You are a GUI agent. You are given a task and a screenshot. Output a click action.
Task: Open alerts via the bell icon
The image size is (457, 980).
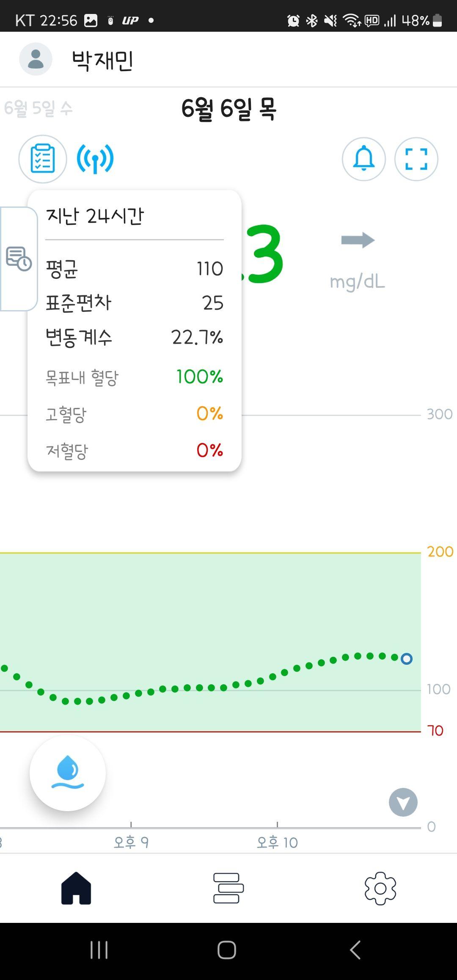[x=363, y=159]
